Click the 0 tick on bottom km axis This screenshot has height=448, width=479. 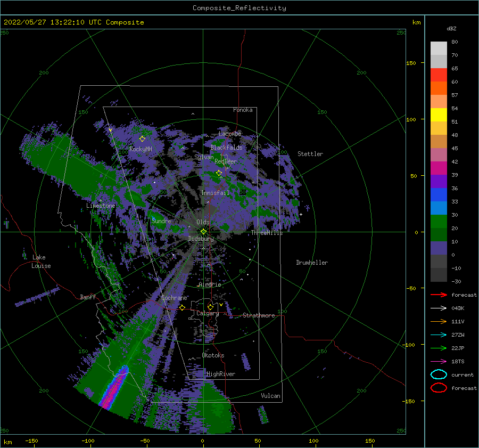(x=202, y=441)
